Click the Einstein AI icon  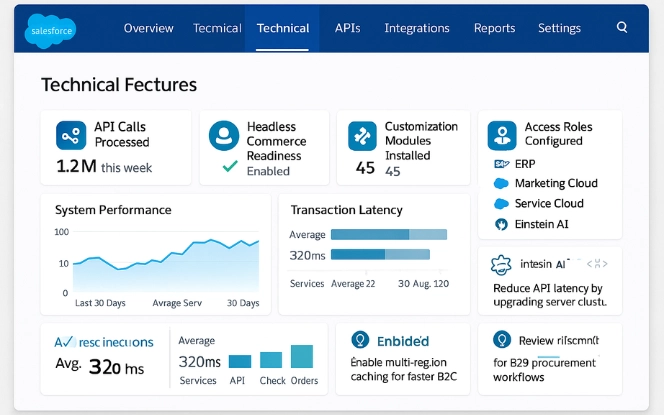coord(502,224)
